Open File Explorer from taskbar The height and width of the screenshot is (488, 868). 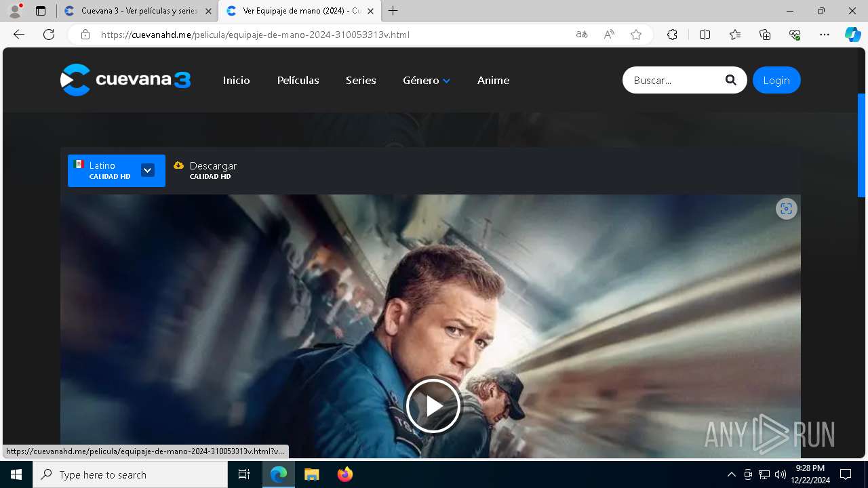coord(311,474)
